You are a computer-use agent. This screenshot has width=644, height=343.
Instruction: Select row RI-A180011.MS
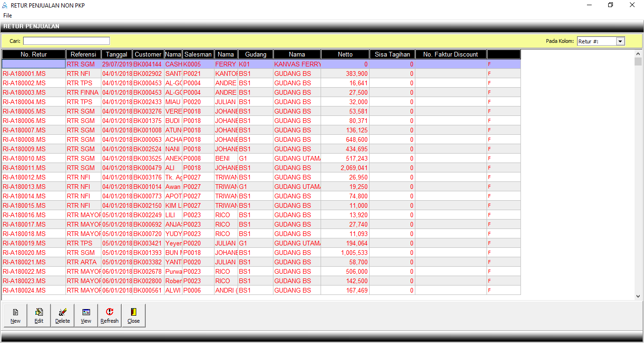[25, 168]
